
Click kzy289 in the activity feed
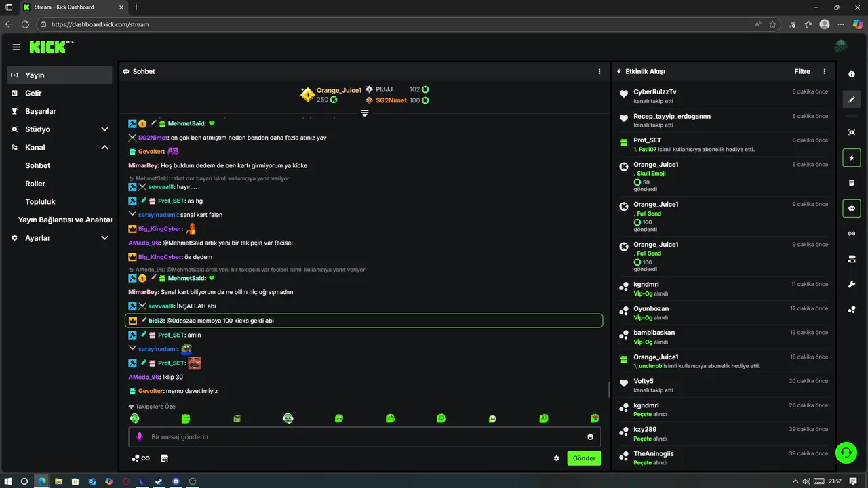pyautogui.click(x=645, y=430)
